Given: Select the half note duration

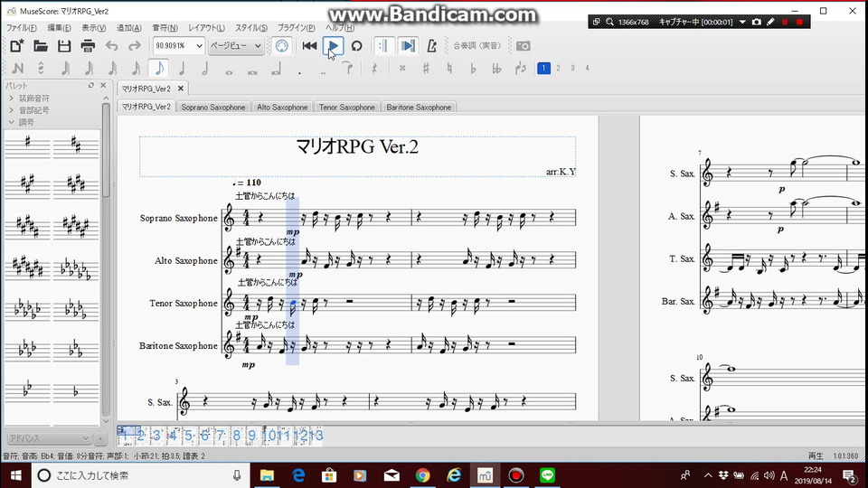Looking at the screenshot, I should point(205,69).
